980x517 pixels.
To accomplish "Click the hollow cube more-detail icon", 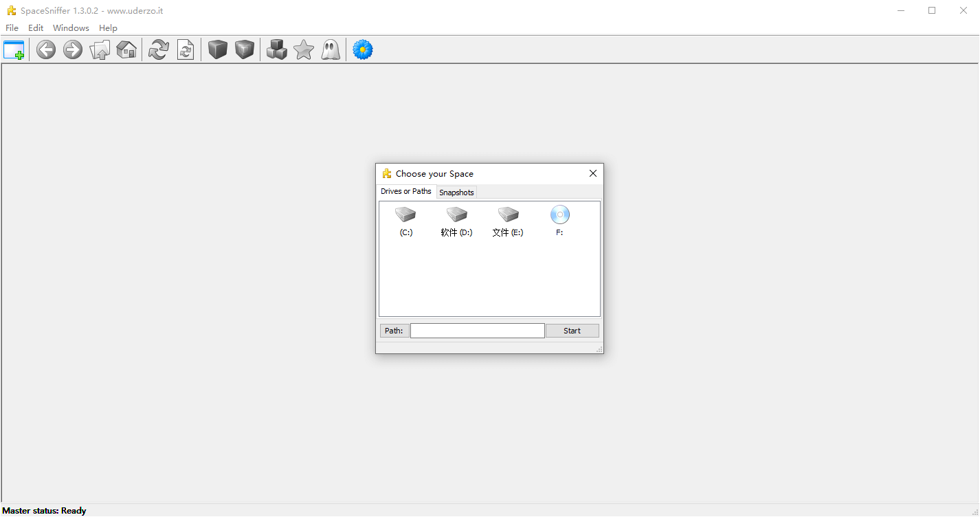I will tap(245, 50).
